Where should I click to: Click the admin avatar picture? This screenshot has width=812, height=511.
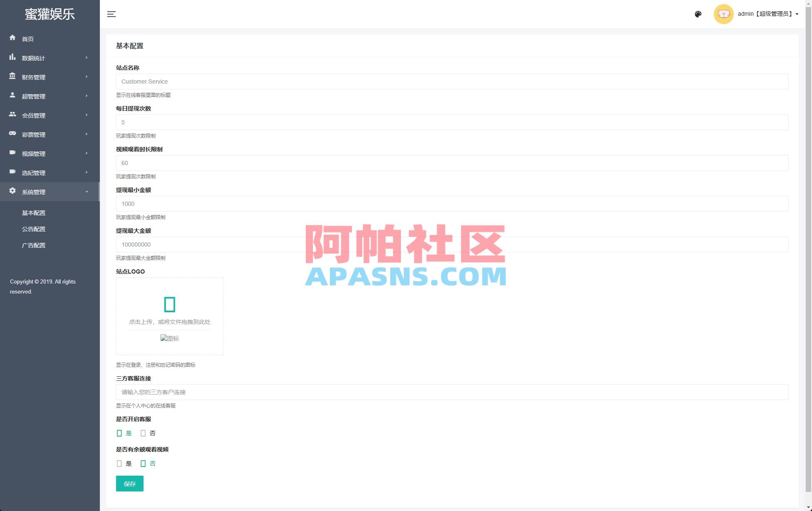[x=724, y=14]
